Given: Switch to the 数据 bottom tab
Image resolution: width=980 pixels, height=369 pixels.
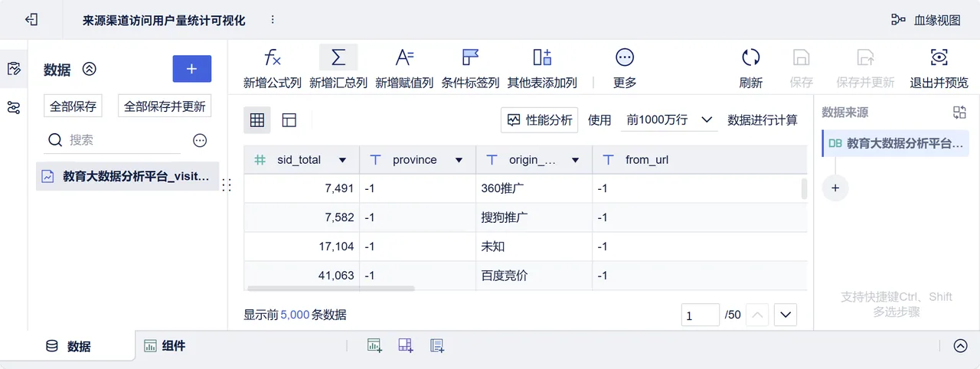Looking at the screenshot, I should 68,346.
